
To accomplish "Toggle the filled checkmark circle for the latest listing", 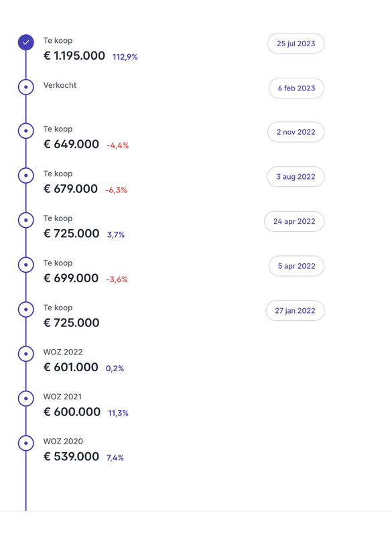I will (25, 42).
